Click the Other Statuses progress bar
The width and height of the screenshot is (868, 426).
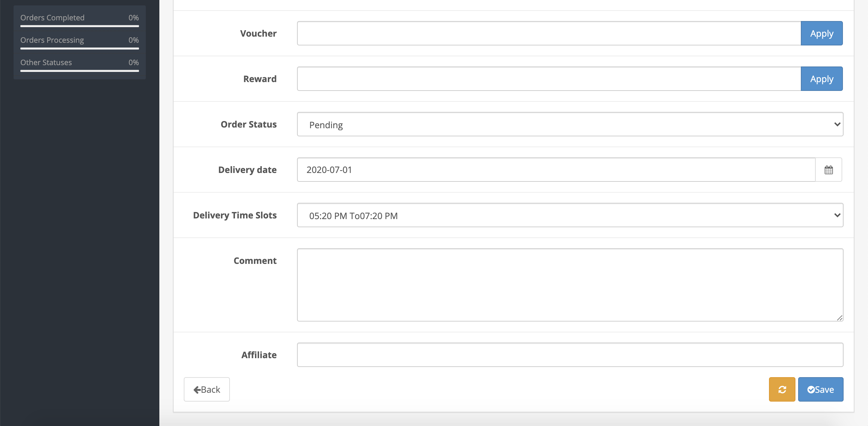point(80,71)
